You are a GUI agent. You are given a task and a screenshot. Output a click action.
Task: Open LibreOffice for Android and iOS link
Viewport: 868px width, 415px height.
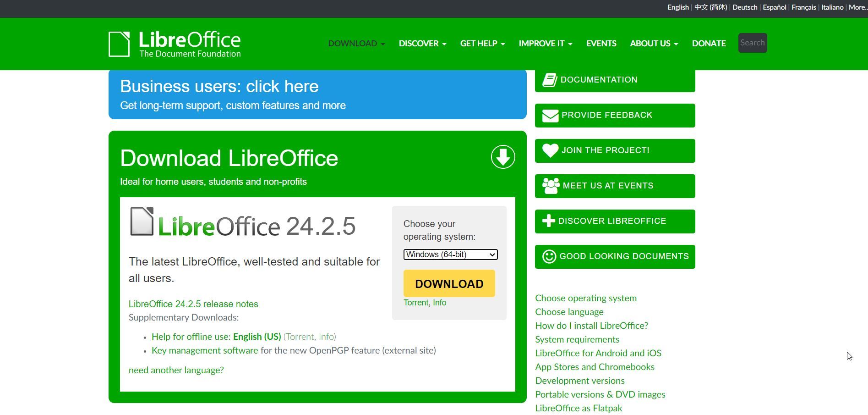pos(598,353)
